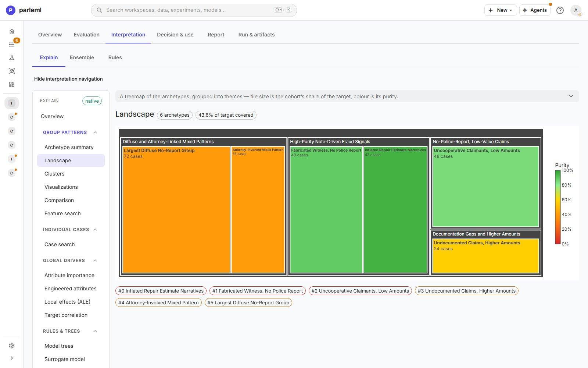Open Clusters in the navigation

pos(71,174)
